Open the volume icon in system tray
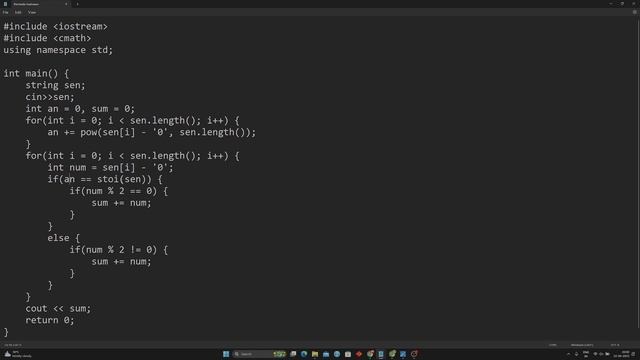Screen dimensions: 640x360 pyautogui.click(x=601, y=354)
